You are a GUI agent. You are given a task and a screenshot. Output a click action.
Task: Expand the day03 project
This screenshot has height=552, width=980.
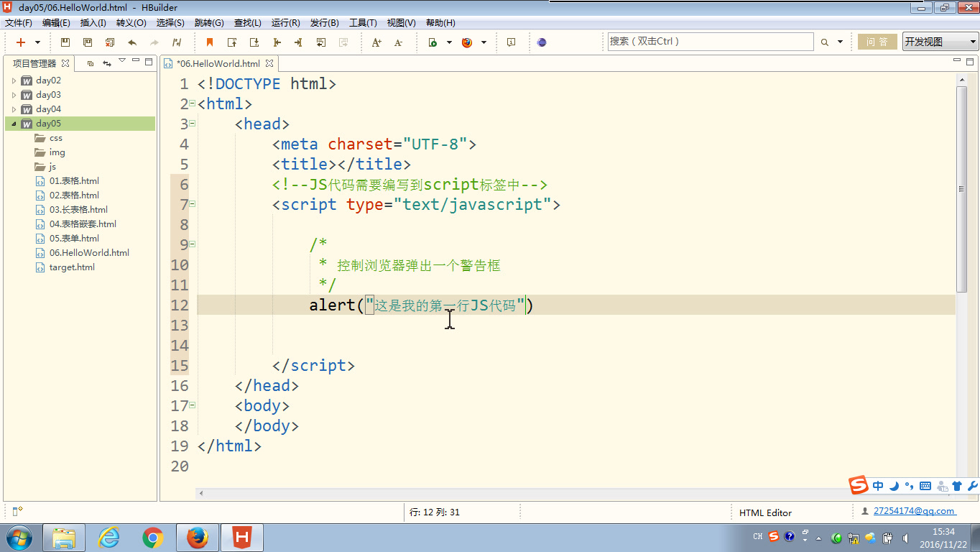pos(14,95)
